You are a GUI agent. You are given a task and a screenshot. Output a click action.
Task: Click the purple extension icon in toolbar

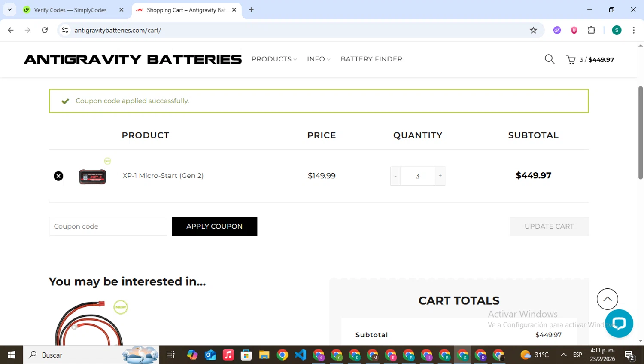coord(557,30)
